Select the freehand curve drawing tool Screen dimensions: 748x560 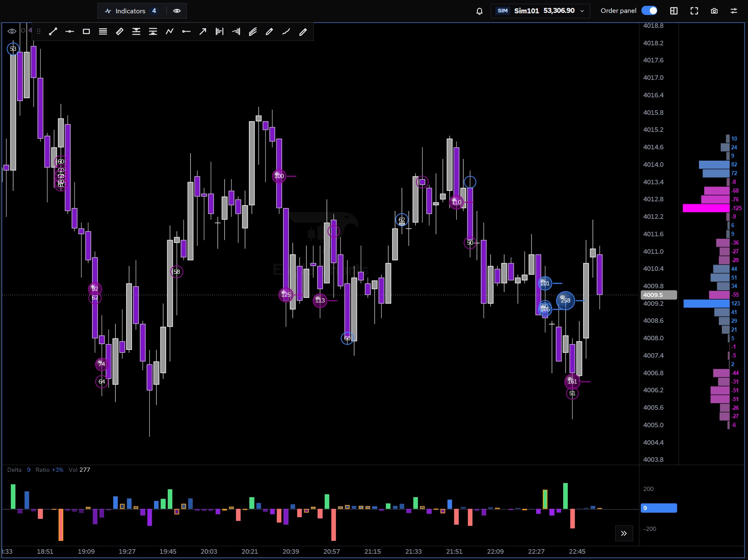click(x=286, y=32)
